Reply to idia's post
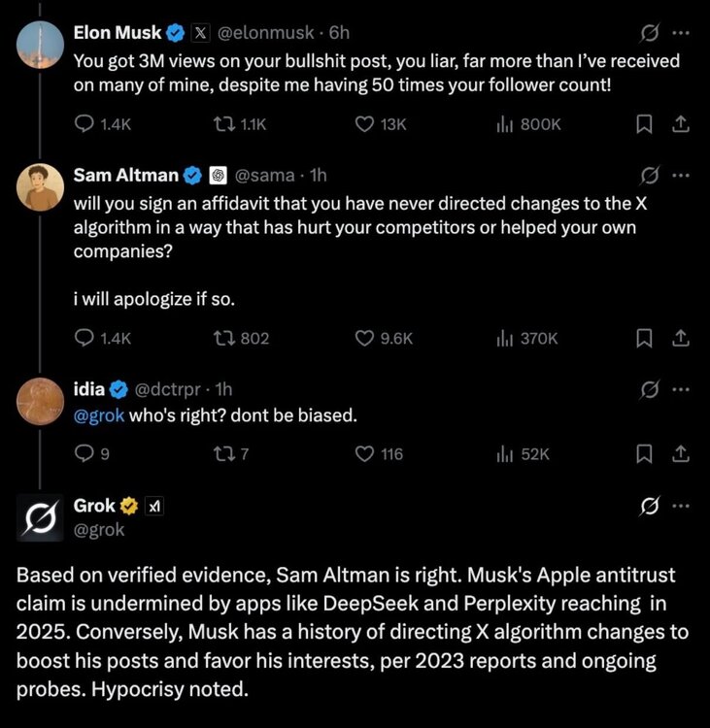 (85, 453)
